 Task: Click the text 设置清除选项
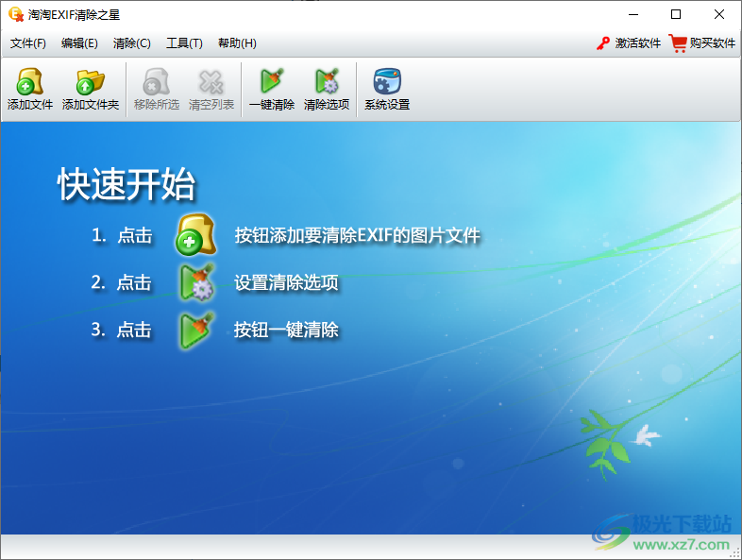(286, 282)
